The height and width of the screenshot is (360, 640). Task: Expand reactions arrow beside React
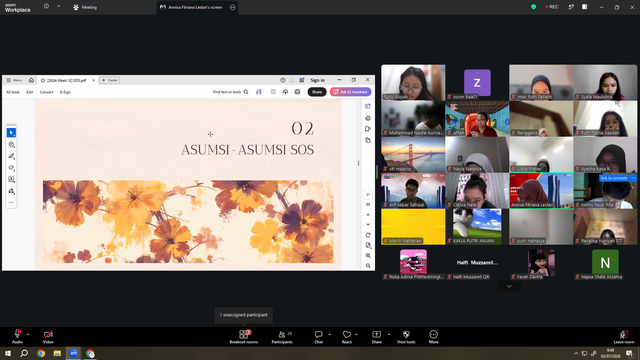pyautogui.click(x=356, y=334)
